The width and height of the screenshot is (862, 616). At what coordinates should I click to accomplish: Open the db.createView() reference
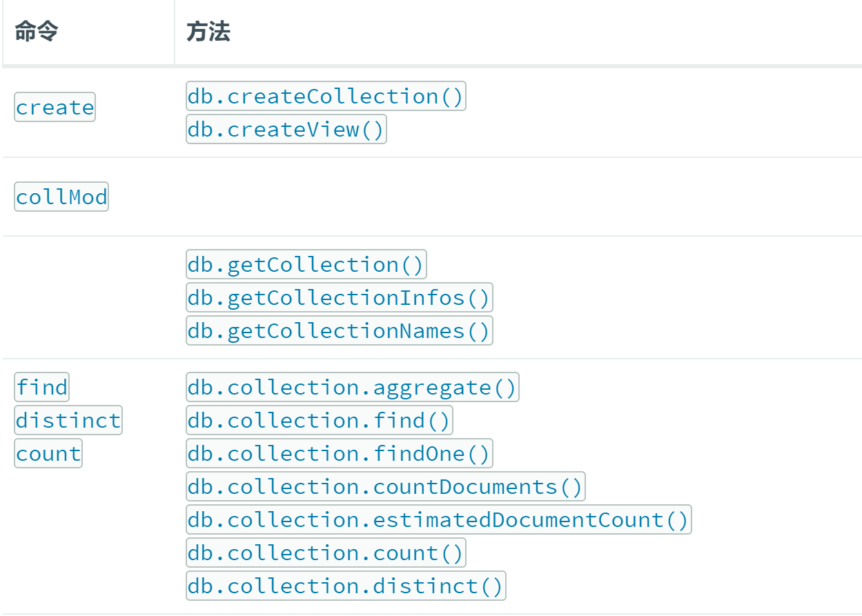click(286, 129)
